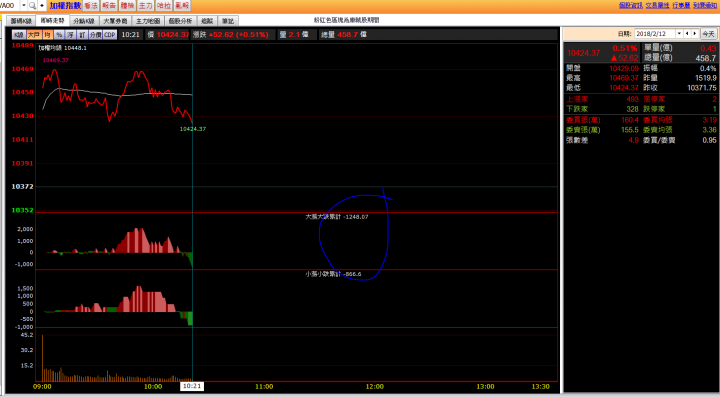720x397 pixels.
Task: Click the magnifier search icon in top toolbar
Action: 32,6
